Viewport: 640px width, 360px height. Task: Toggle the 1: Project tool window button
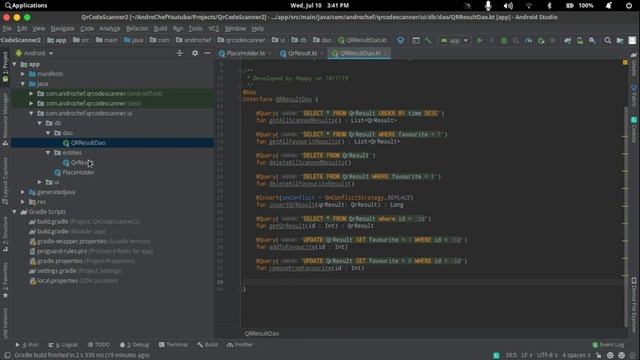click(5, 67)
